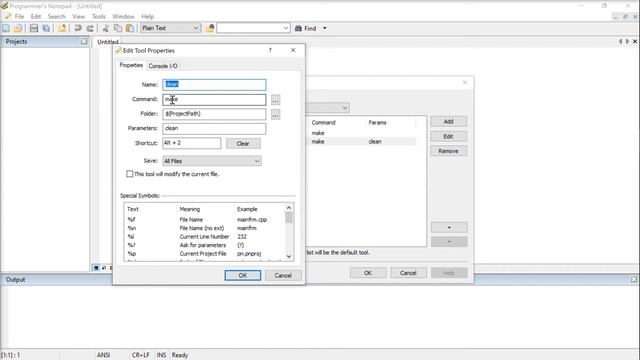Browse for Folder with the ellipsis button
640x360 pixels.
pyautogui.click(x=276, y=115)
